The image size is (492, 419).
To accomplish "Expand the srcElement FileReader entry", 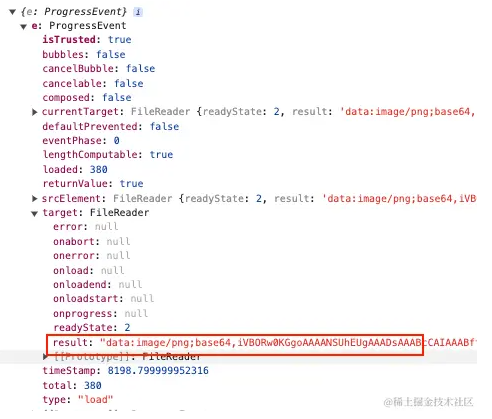I will click(x=34, y=199).
